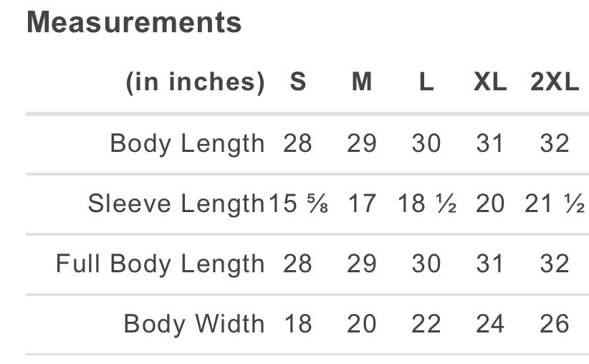589x364 pixels.
Task: Click the Body Length row label
Action: pos(187,144)
